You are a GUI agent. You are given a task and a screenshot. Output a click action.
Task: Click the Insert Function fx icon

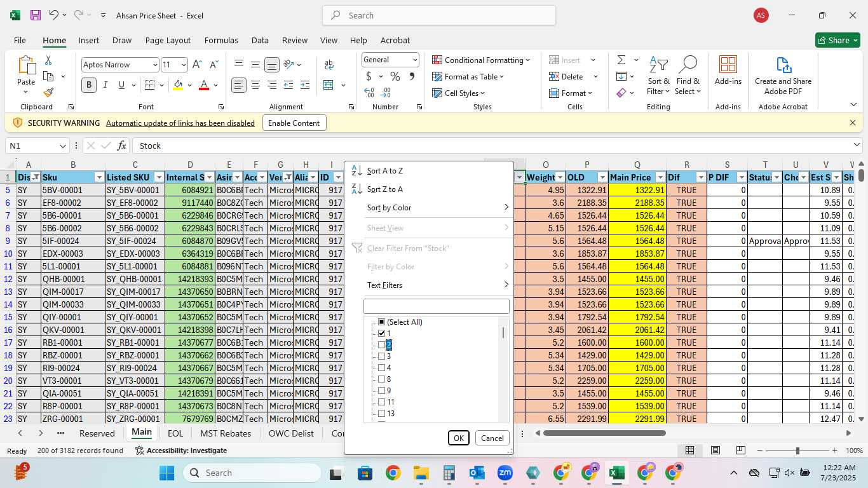[x=121, y=146]
